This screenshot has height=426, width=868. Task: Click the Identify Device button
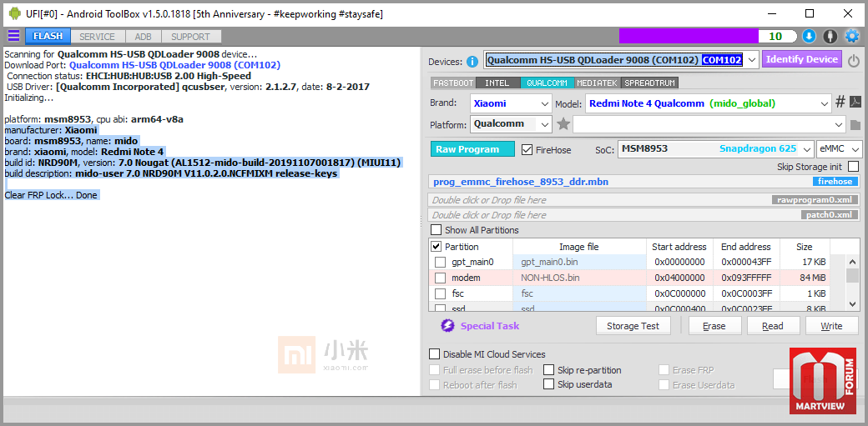pyautogui.click(x=801, y=59)
